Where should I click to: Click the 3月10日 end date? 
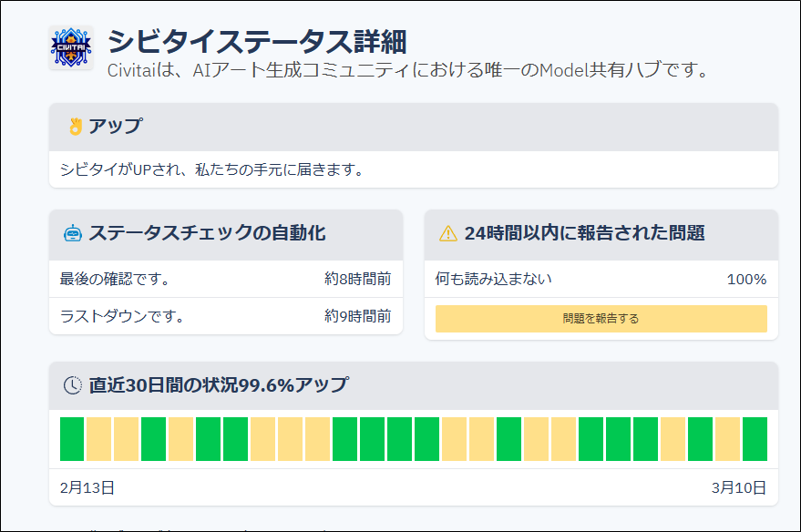pyautogui.click(x=739, y=488)
